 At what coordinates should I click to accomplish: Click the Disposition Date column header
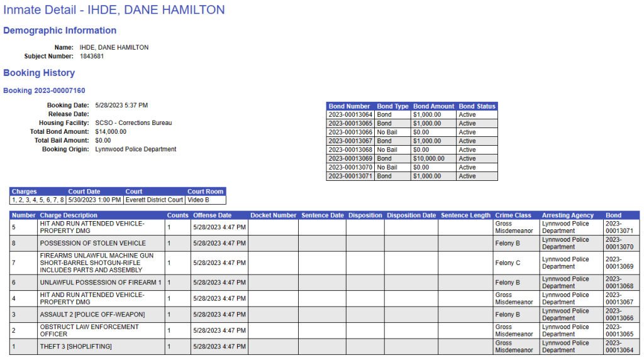(x=411, y=215)
